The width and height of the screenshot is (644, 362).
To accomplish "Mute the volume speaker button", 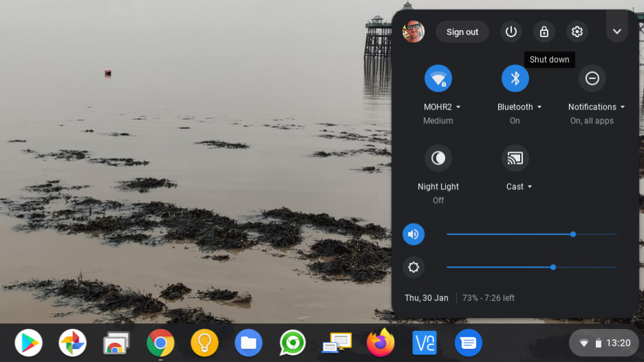I will (414, 234).
